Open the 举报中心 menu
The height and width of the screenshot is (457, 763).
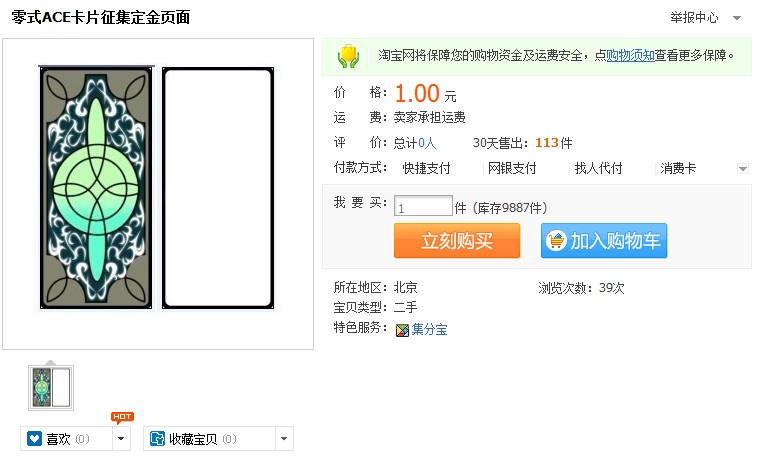(x=694, y=18)
